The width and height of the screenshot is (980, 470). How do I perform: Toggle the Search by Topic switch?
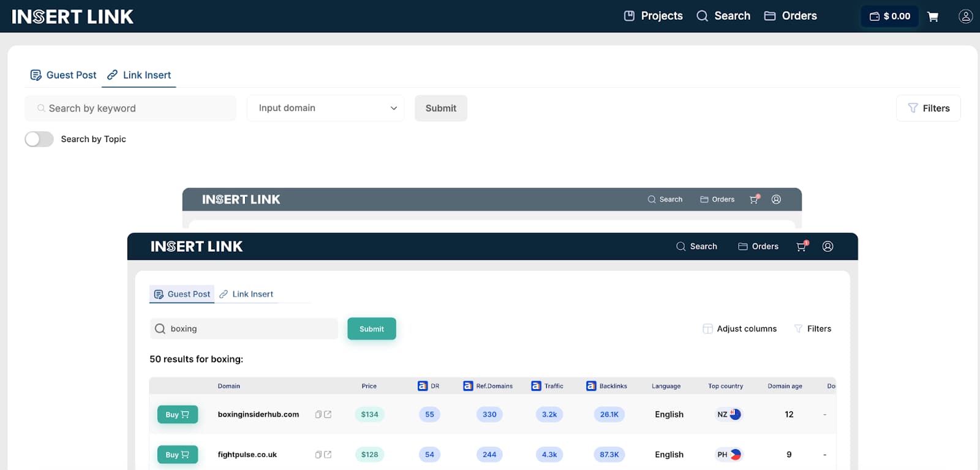pyautogui.click(x=39, y=139)
